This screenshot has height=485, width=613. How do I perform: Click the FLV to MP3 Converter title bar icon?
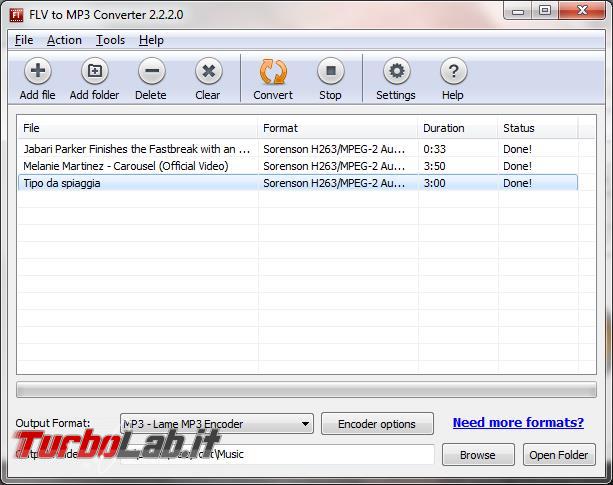(16, 15)
